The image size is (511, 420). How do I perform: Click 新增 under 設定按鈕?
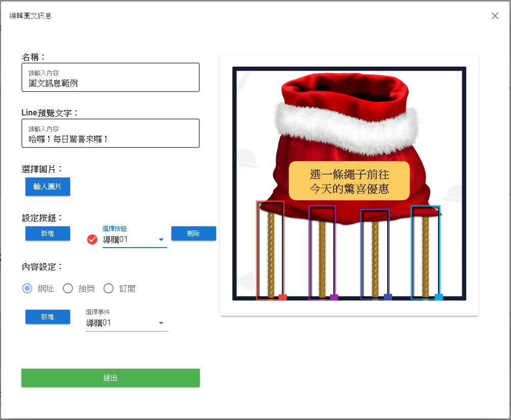coord(48,233)
